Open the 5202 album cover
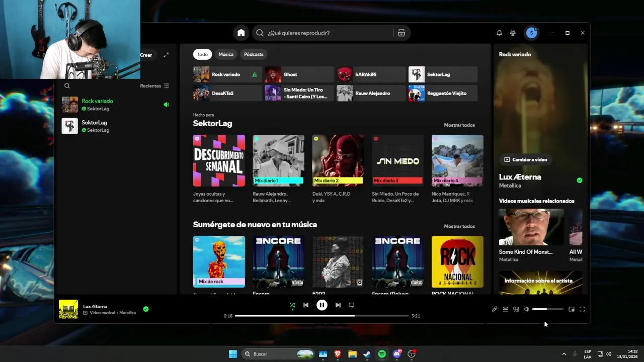644x362 pixels. 338,261
